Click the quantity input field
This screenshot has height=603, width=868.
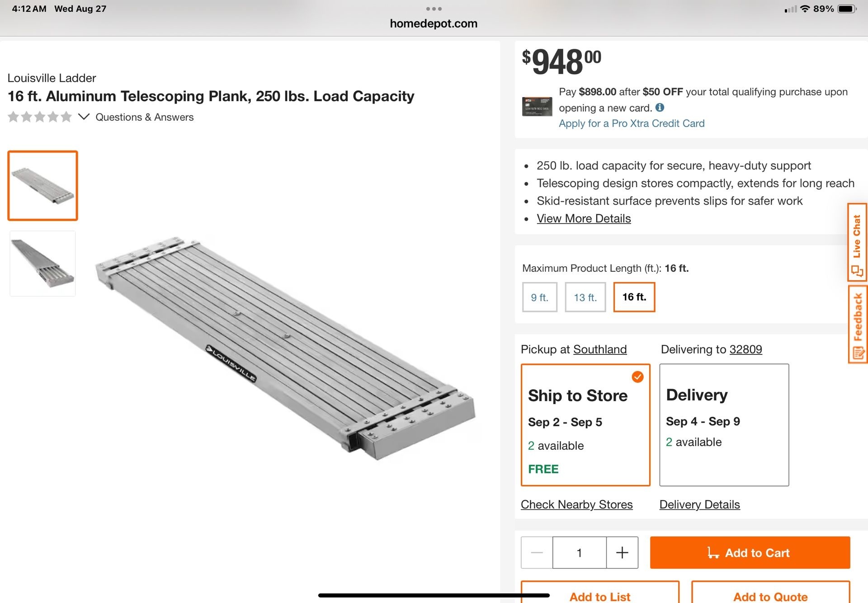(x=579, y=552)
